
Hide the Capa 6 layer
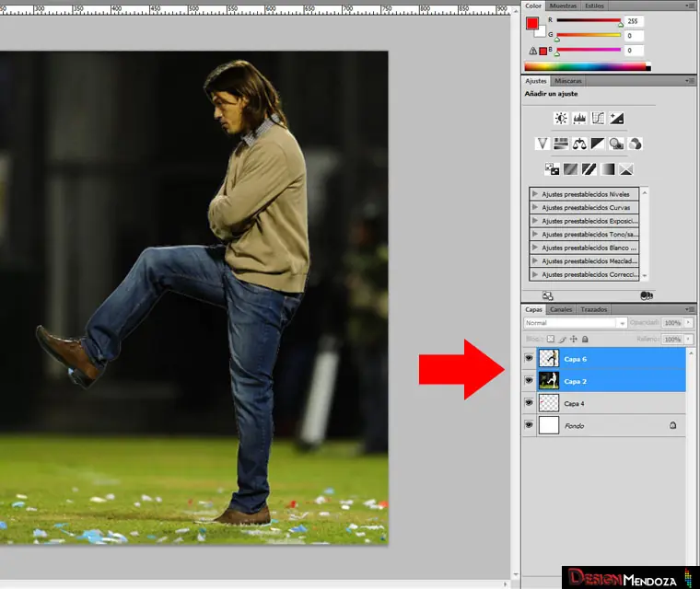529,359
